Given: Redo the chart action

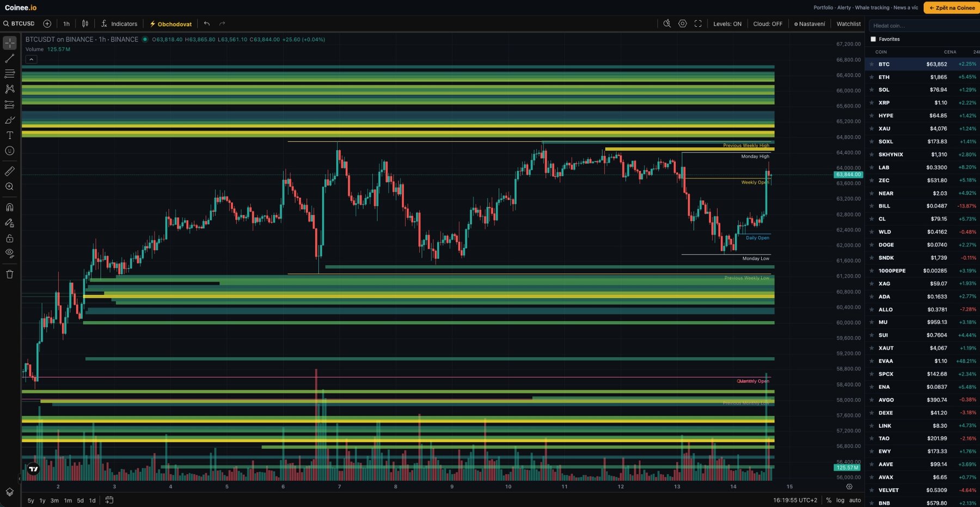Looking at the screenshot, I should click(222, 23).
